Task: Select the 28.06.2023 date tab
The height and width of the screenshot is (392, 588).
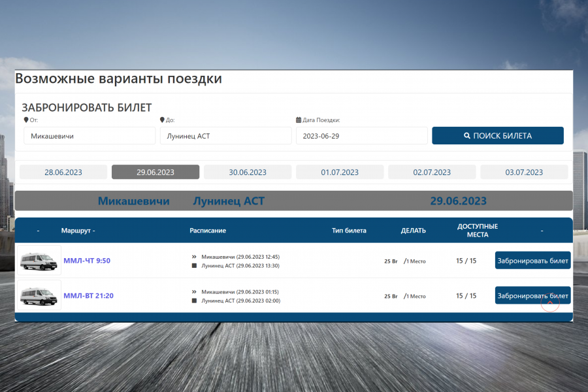Action: point(63,172)
